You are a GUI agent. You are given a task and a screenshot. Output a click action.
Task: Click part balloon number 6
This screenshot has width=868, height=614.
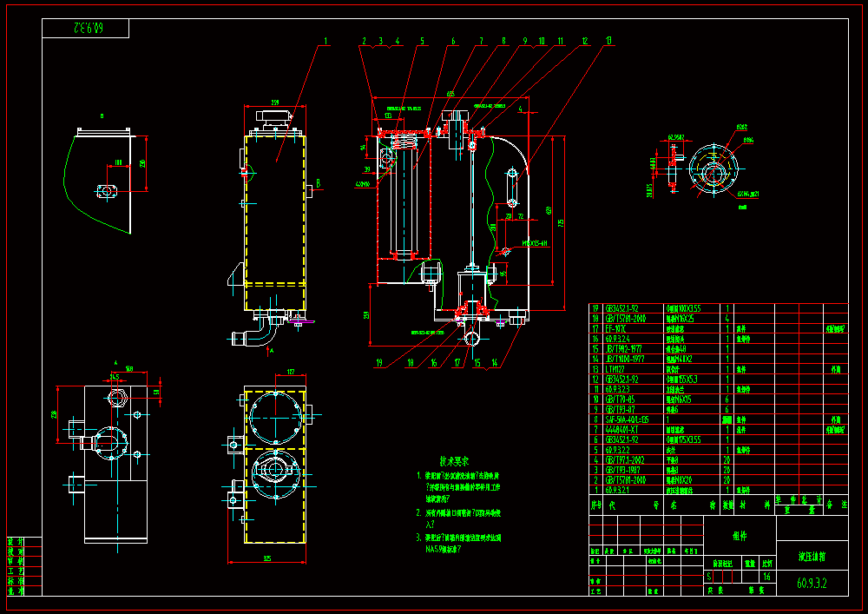click(453, 41)
